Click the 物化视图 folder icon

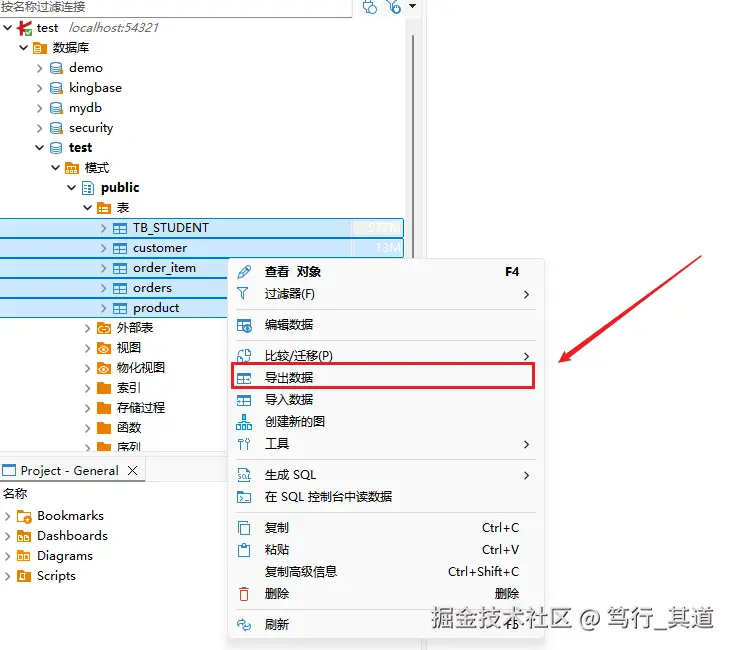[x=104, y=368]
